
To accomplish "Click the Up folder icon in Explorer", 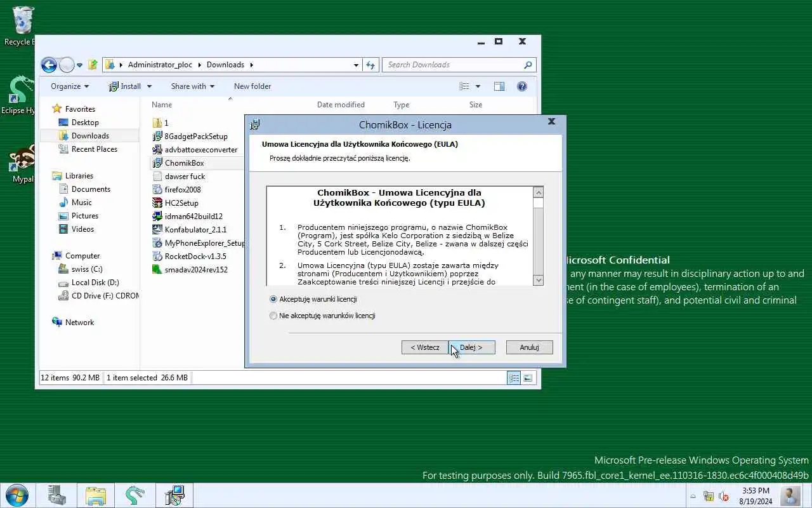I will (93, 65).
